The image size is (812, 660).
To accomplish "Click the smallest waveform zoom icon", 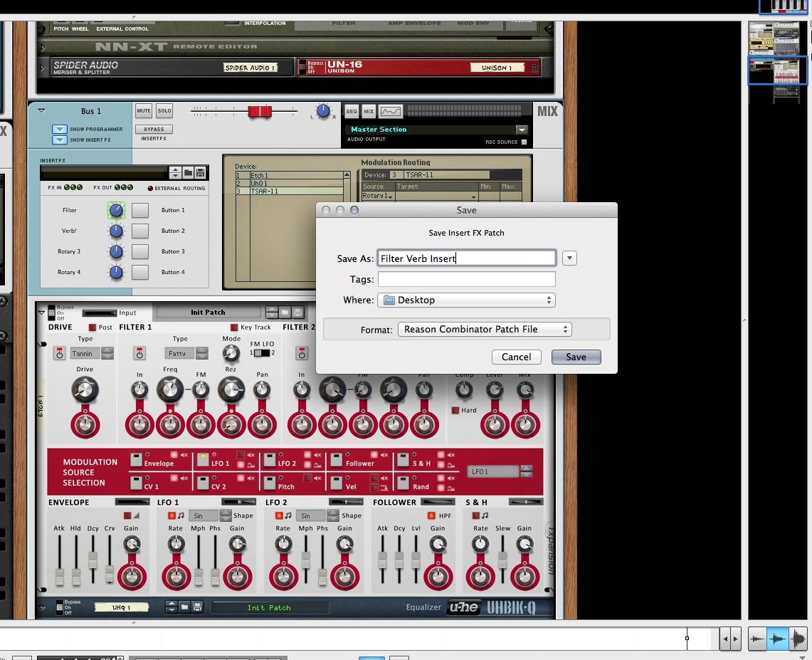I will pos(758,639).
